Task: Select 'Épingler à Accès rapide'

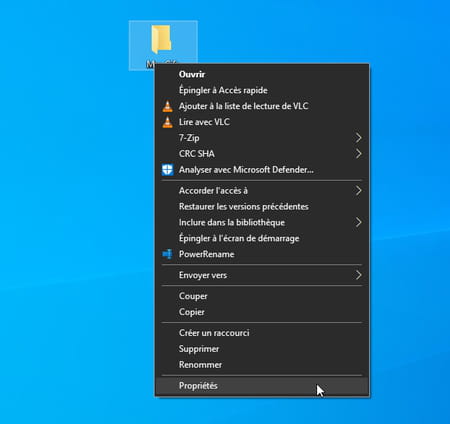Action: point(262,90)
